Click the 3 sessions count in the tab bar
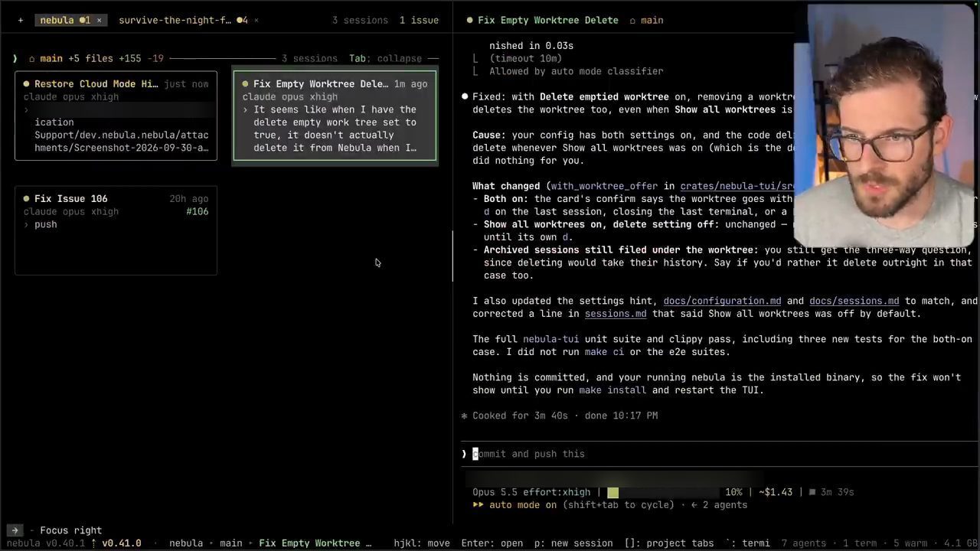The width and height of the screenshot is (980, 551). coord(360,21)
